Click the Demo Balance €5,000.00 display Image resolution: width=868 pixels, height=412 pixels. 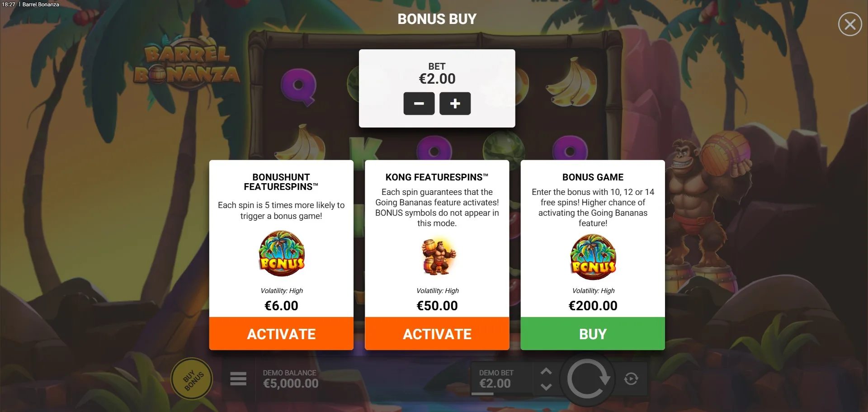pos(291,379)
